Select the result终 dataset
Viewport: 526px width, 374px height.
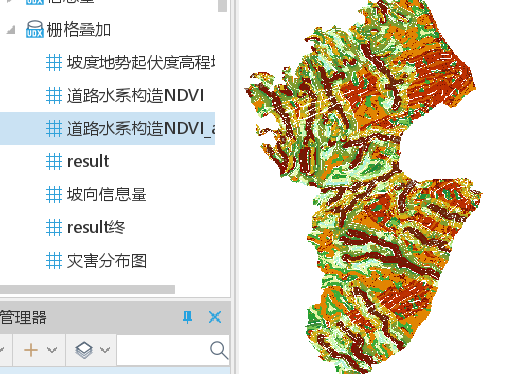point(96,227)
